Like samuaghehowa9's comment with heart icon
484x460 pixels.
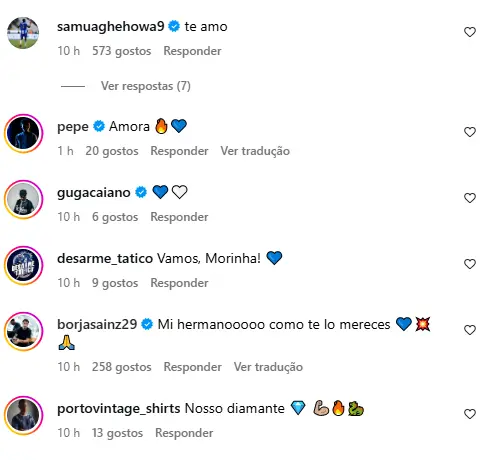(x=470, y=32)
